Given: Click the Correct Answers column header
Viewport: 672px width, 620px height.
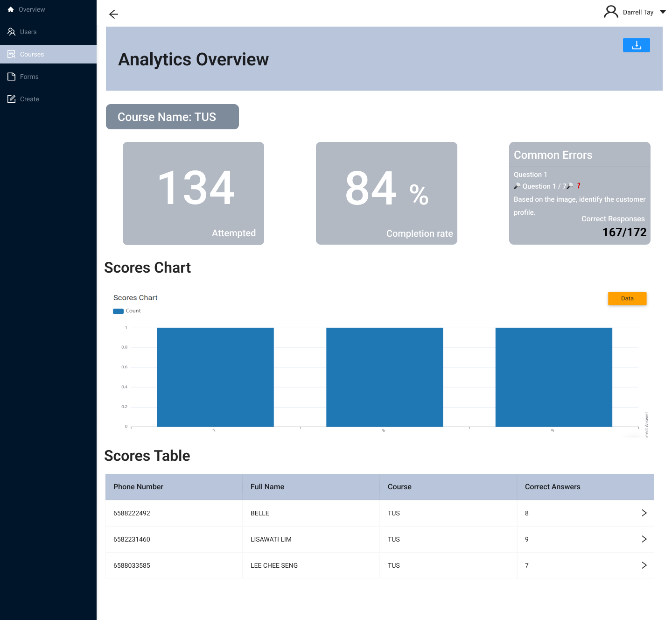Looking at the screenshot, I should tap(586, 487).
